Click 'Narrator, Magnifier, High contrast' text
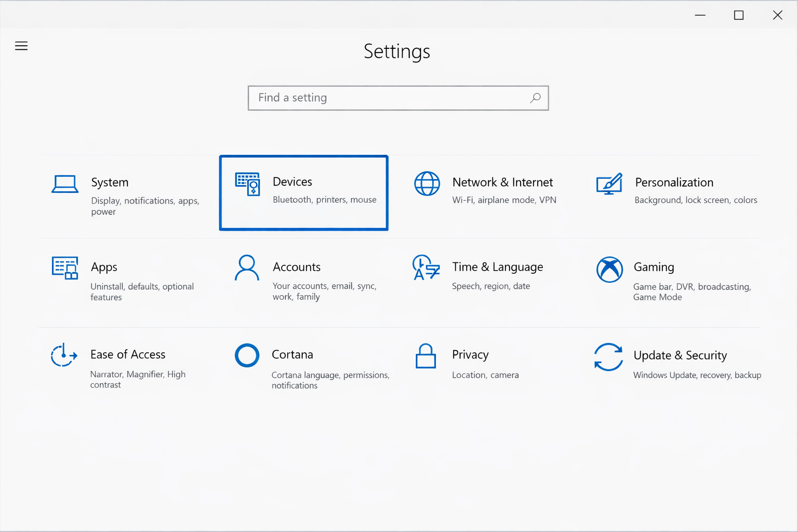 click(138, 380)
